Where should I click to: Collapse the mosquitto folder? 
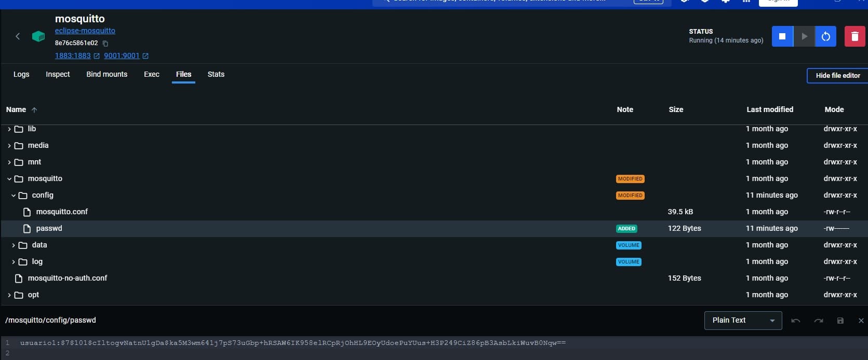9,179
